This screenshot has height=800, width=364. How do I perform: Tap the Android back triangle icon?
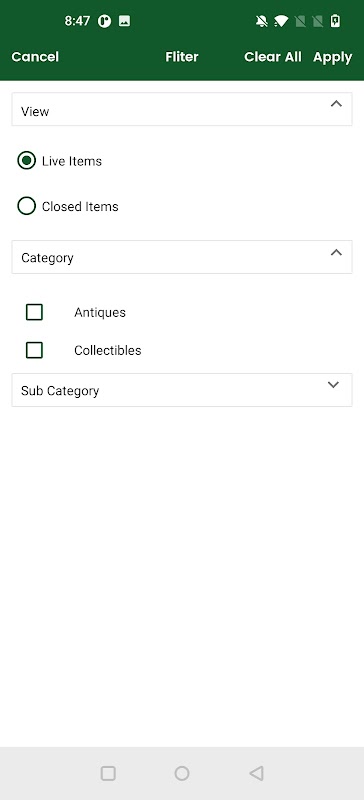256,773
